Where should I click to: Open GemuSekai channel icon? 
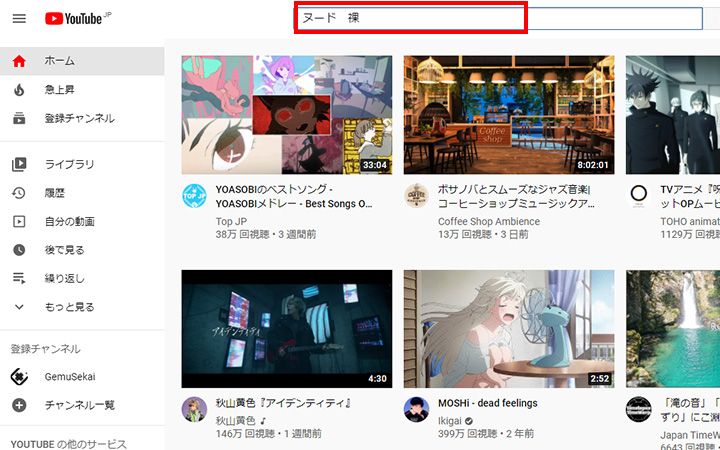pyautogui.click(x=19, y=377)
